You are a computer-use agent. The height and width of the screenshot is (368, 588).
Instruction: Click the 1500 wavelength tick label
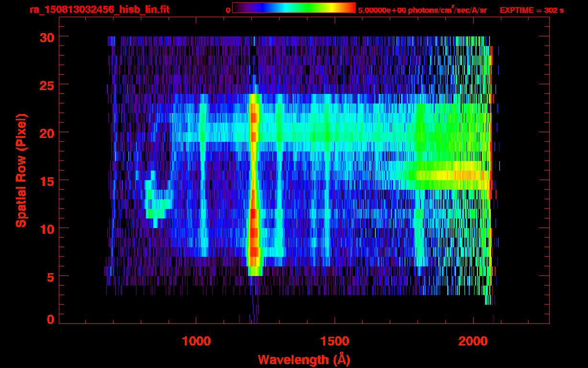pos(334,341)
